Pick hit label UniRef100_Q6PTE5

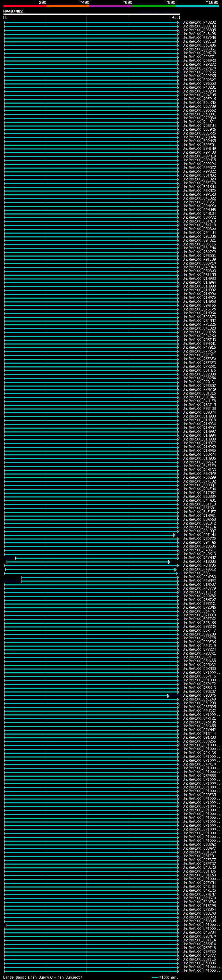click(199, 638)
